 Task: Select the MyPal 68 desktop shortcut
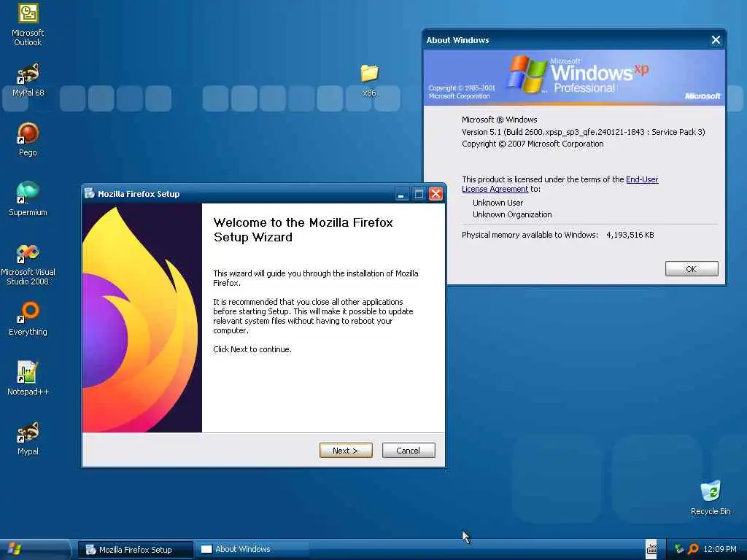click(x=28, y=79)
